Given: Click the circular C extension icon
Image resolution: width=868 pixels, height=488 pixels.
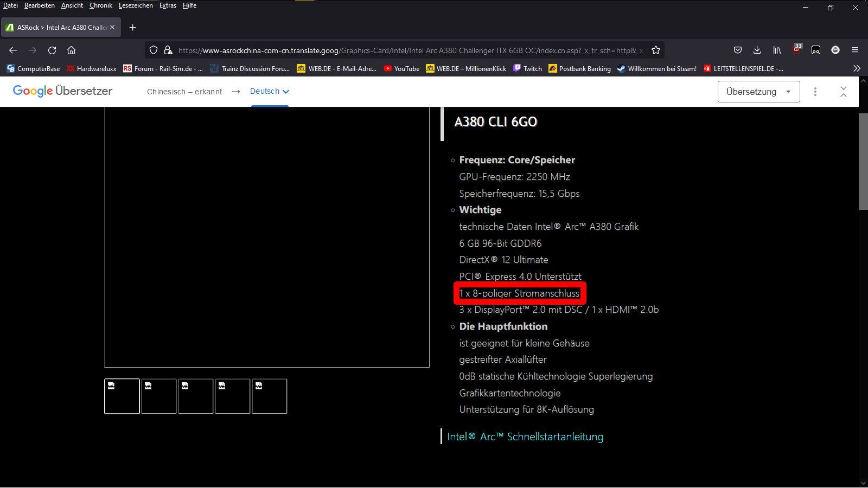Looking at the screenshot, I should [x=835, y=50].
